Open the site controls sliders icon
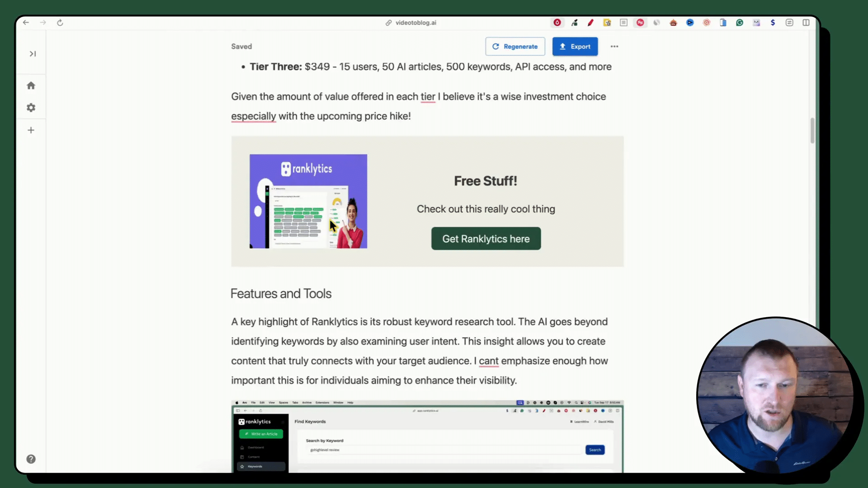 coord(789,23)
